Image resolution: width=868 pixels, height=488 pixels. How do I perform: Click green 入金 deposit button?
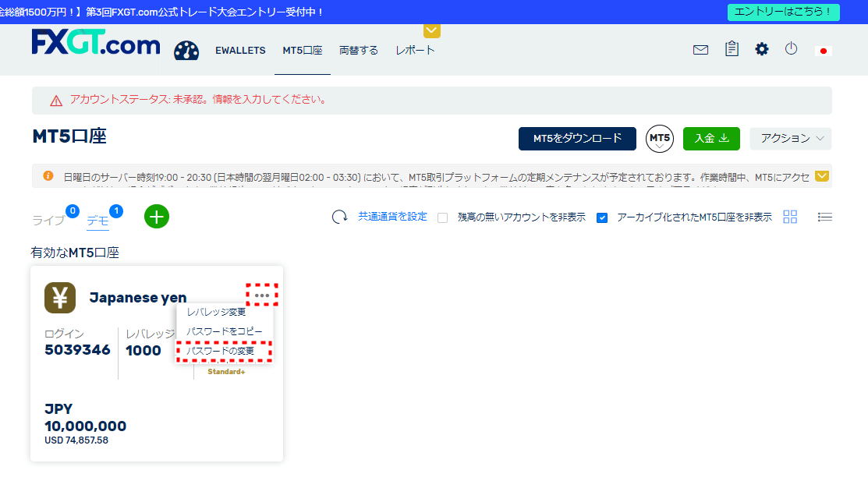711,138
